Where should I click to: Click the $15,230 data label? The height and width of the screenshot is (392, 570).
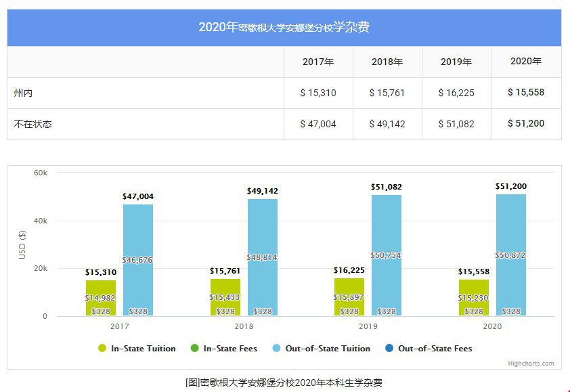(473, 298)
